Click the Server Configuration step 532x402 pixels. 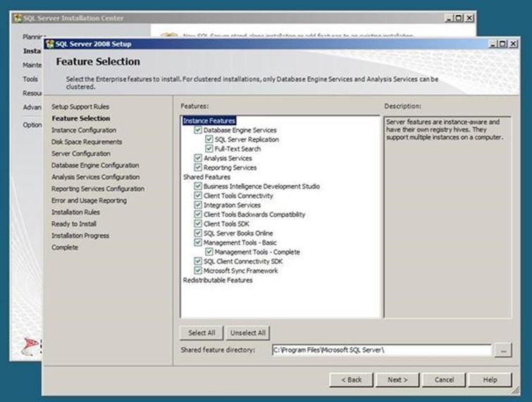(x=81, y=154)
